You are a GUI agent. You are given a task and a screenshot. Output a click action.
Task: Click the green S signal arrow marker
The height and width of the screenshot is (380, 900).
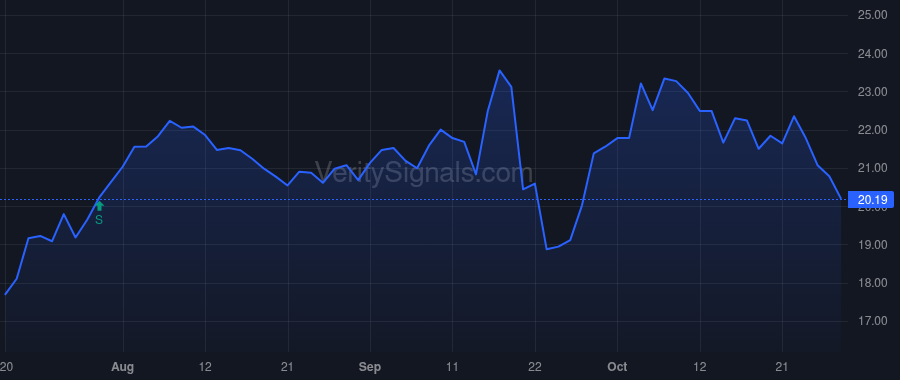pos(99,206)
